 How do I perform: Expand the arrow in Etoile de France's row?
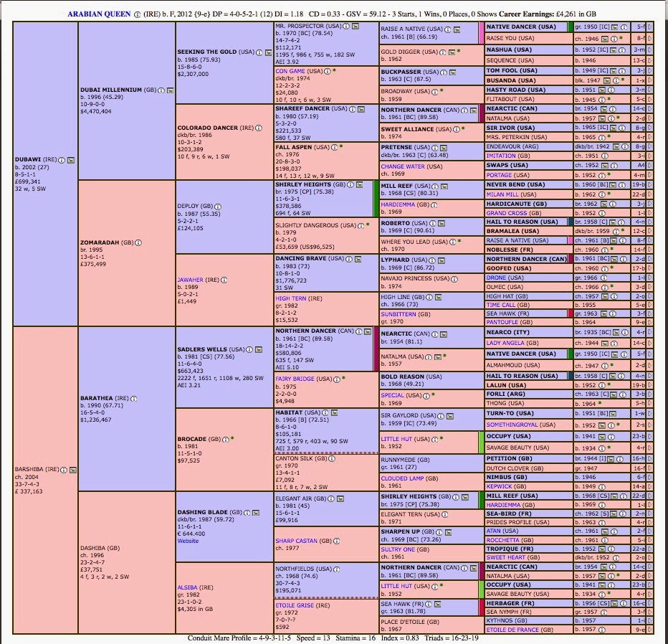649,630
